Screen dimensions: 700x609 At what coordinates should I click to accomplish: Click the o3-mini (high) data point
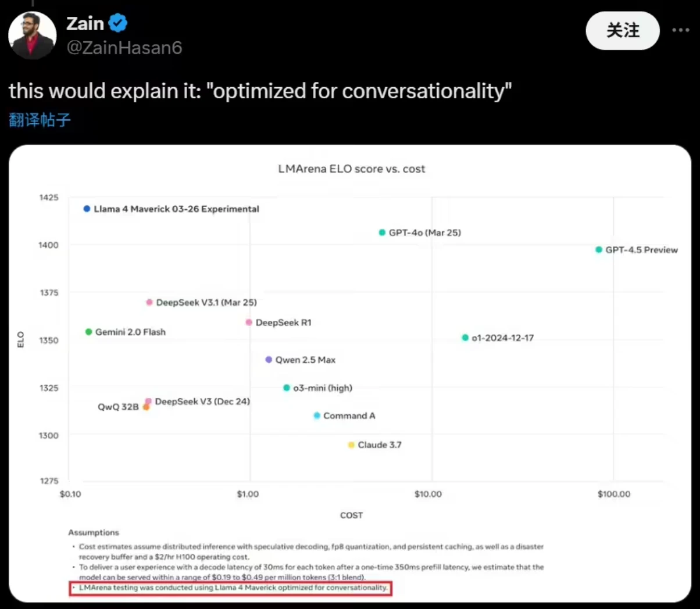tap(286, 388)
